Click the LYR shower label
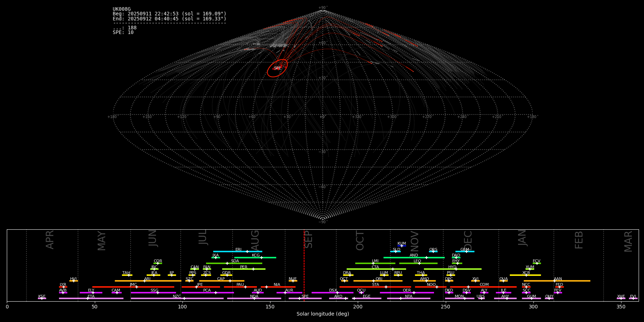This screenshot has height=322, width=644. [63, 284]
